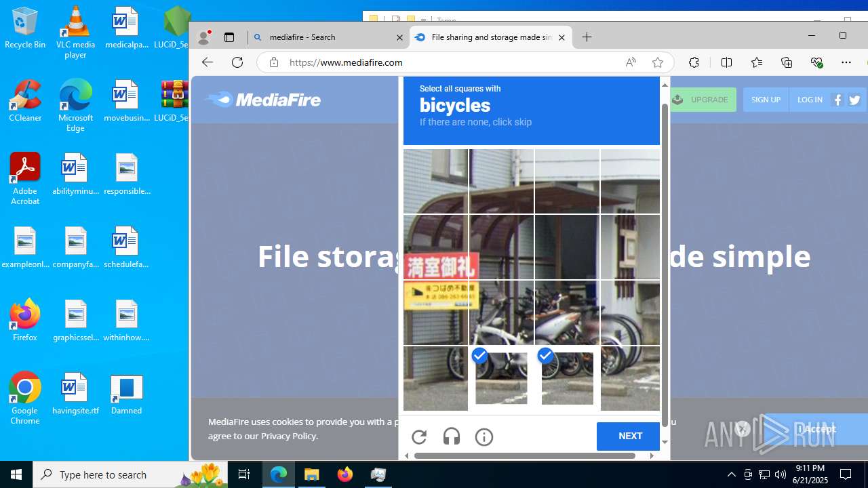
Task: Open volume control in system tray
Action: (781, 474)
